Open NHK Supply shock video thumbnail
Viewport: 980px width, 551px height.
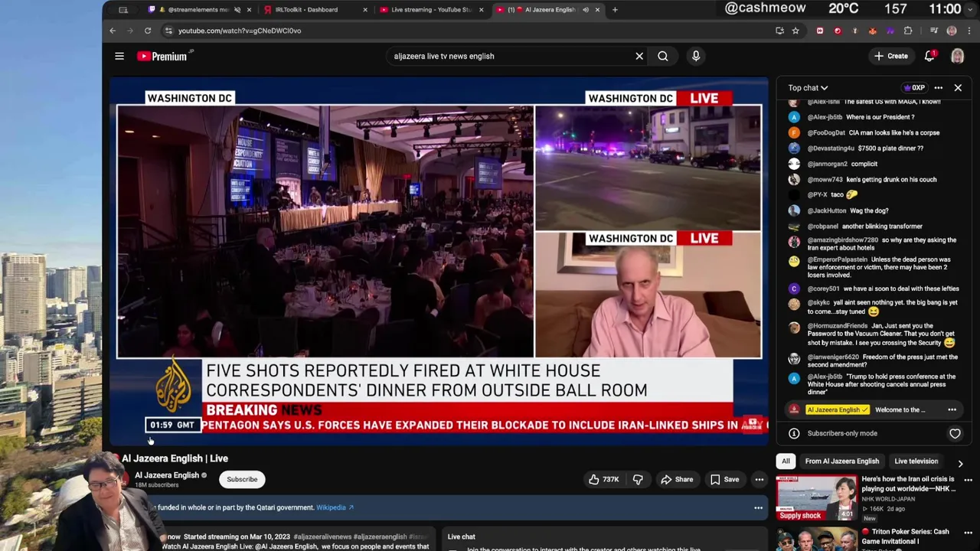coord(816,498)
